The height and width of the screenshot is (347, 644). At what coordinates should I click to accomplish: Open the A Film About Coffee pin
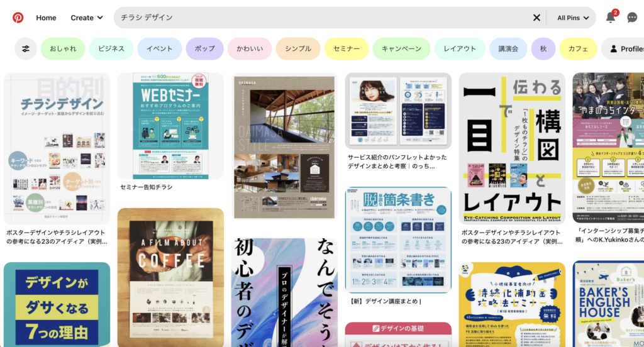click(170, 278)
